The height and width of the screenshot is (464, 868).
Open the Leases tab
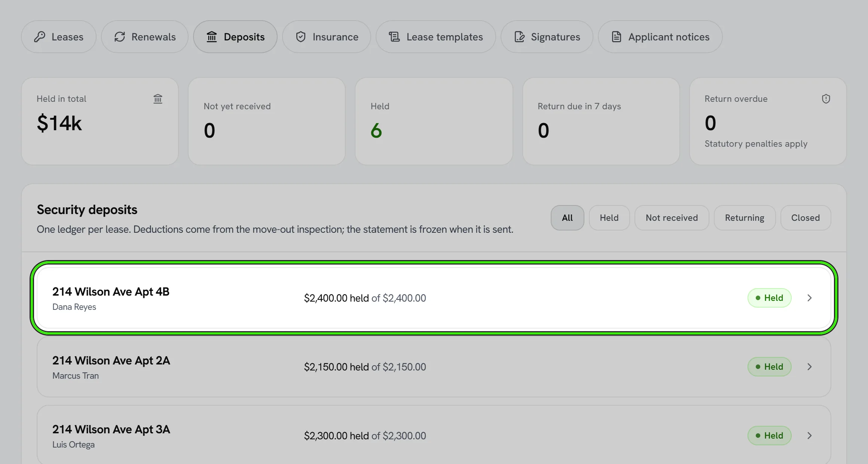coord(59,37)
